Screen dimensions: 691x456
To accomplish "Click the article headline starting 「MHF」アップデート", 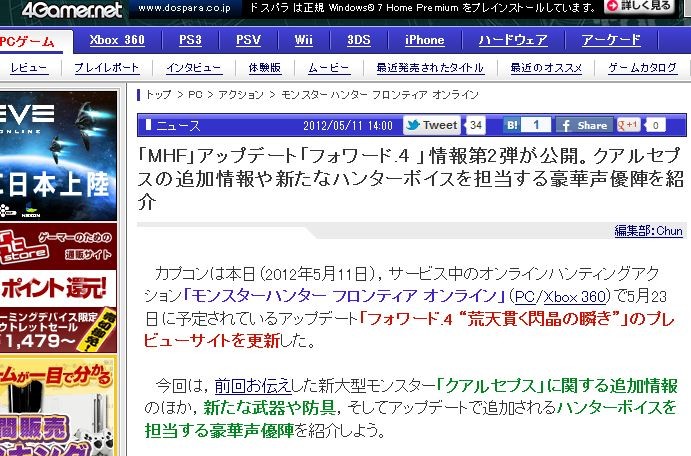I will point(411,179).
